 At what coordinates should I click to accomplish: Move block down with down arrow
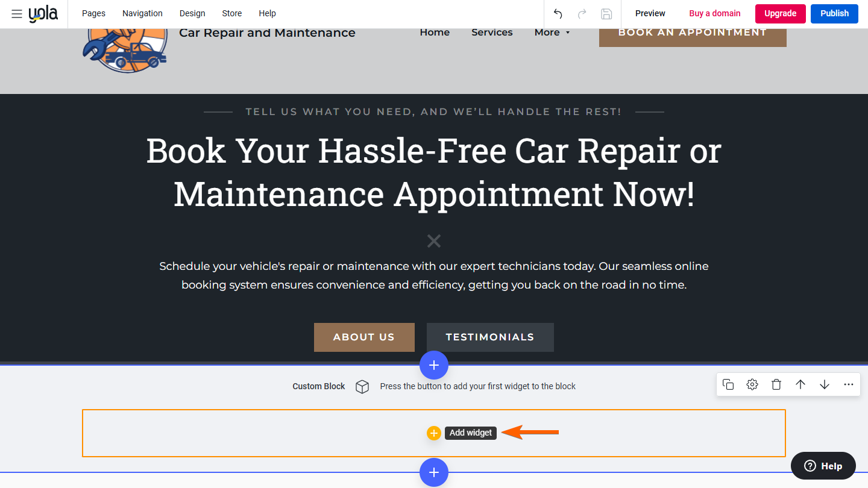click(x=825, y=384)
